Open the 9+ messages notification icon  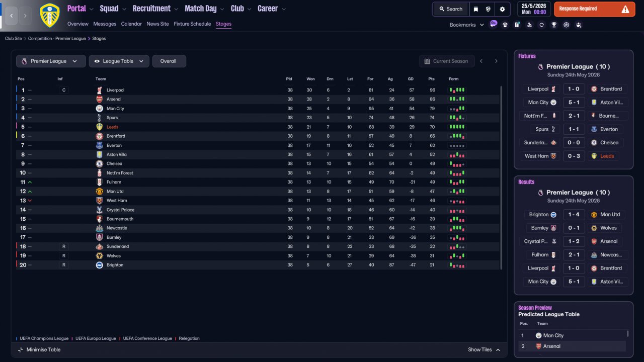point(493,24)
